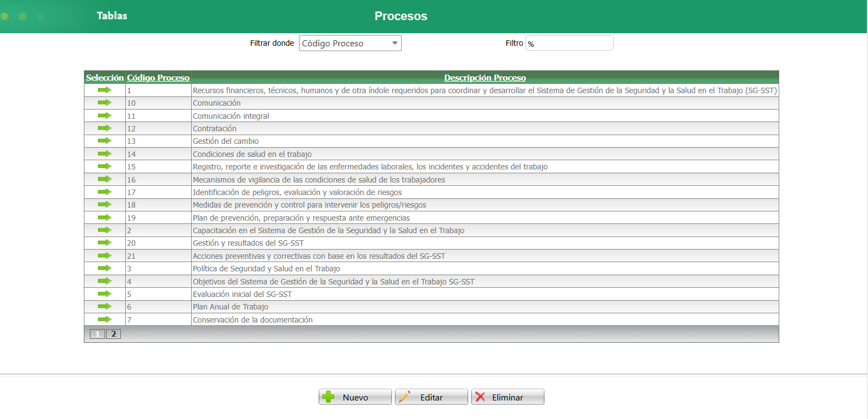Screen dimensions: 868x419
Task: Click the Editar button
Action: (431, 397)
